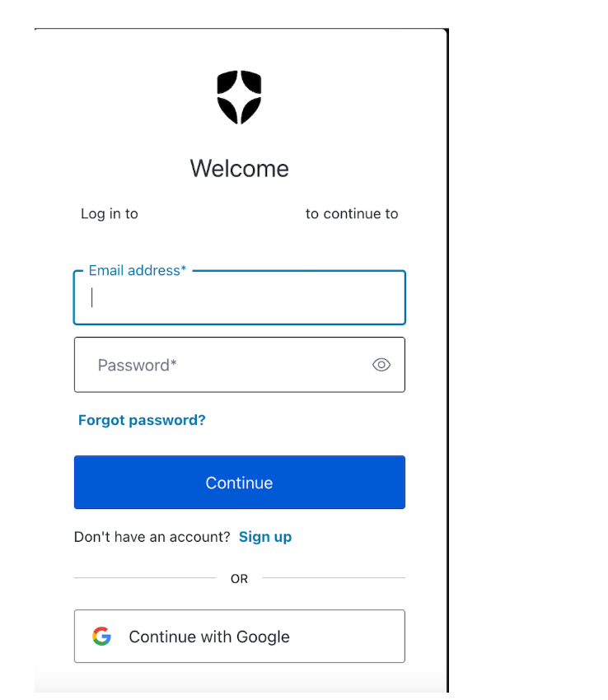Image resolution: width=608 pixels, height=700 pixels.
Task: Click the divider line right of OR
Action: pos(334,577)
